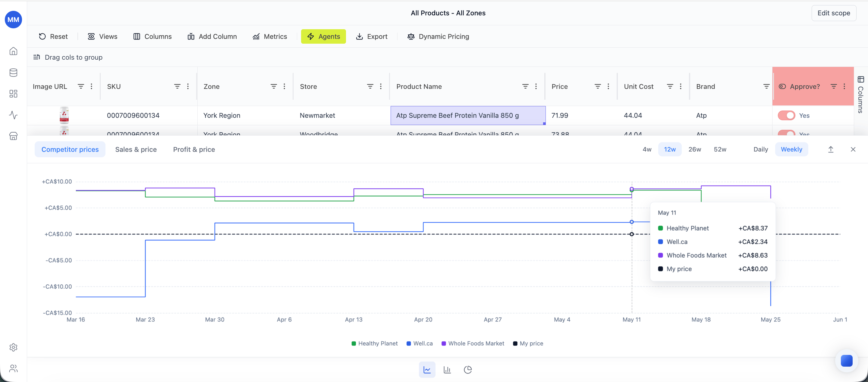Select the 26w time range

tap(694, 149)
